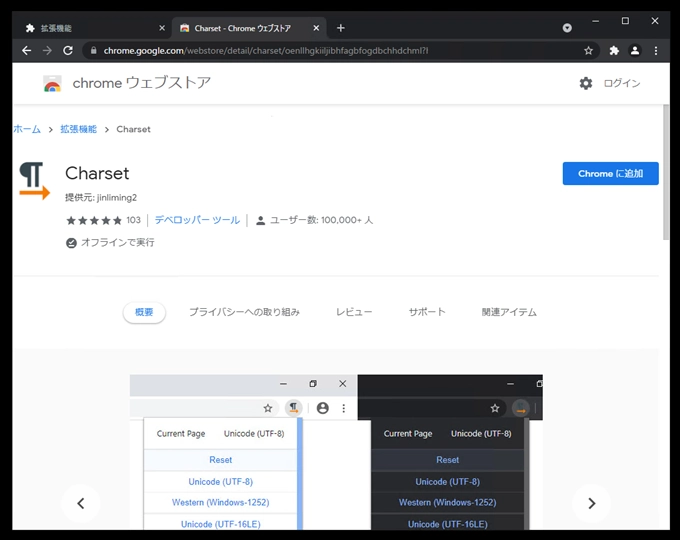This screenshot has width=680, height=540.
Task: Open the 103 ratings count
Action: point(134,220)
